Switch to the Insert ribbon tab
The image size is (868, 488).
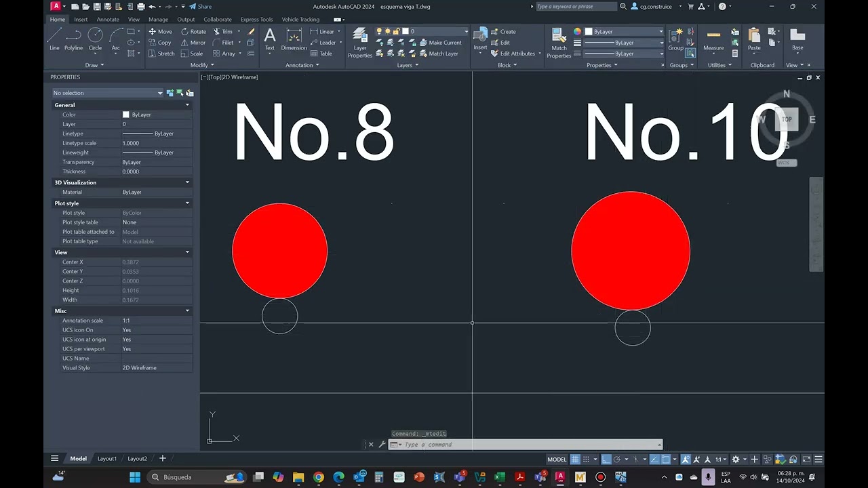click(x=81, y=20)
